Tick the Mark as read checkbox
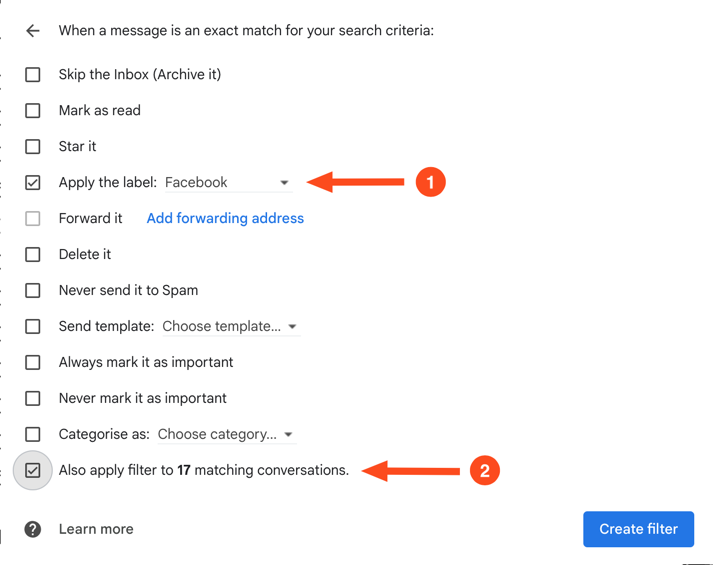Viewport: 713px width, 565px height. pos(33,110)
